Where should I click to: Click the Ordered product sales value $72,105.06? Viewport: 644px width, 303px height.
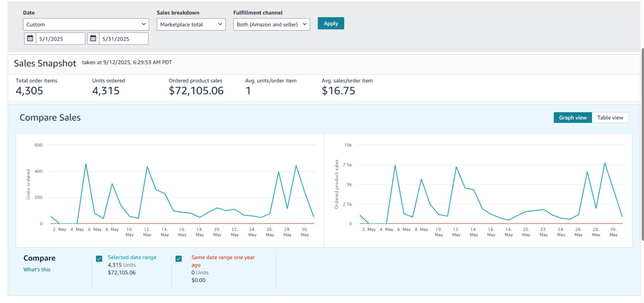196,91
